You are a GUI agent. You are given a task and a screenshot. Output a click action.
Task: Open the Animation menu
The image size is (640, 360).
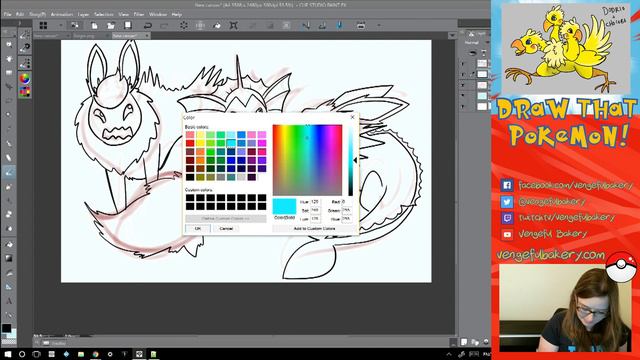pyautogui.click(x=62, y=14)
